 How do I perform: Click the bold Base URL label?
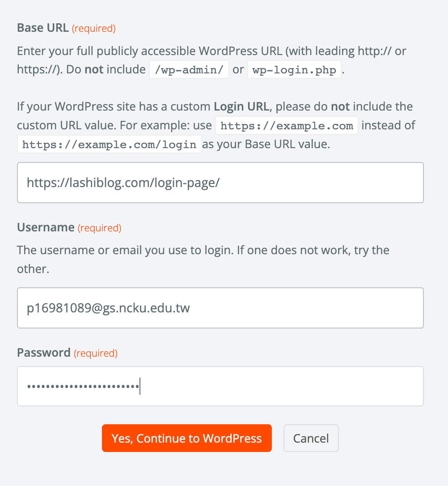[x=43, y=28]
